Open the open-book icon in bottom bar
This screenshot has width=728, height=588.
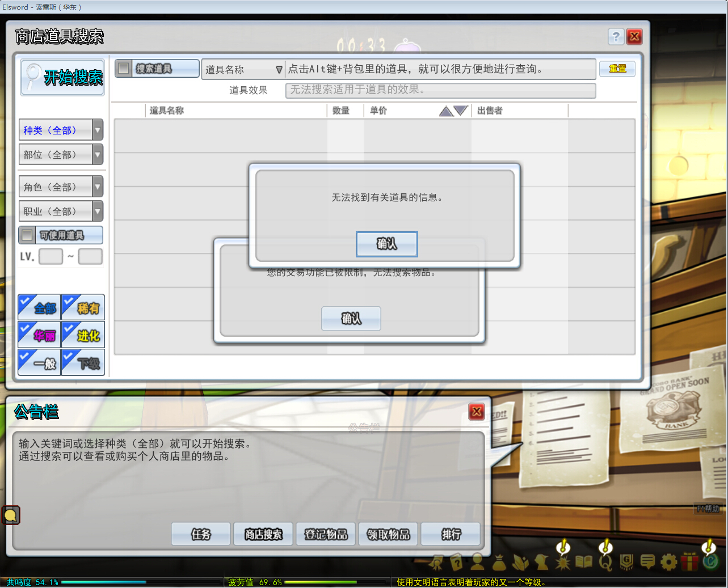tap(584, 561)
